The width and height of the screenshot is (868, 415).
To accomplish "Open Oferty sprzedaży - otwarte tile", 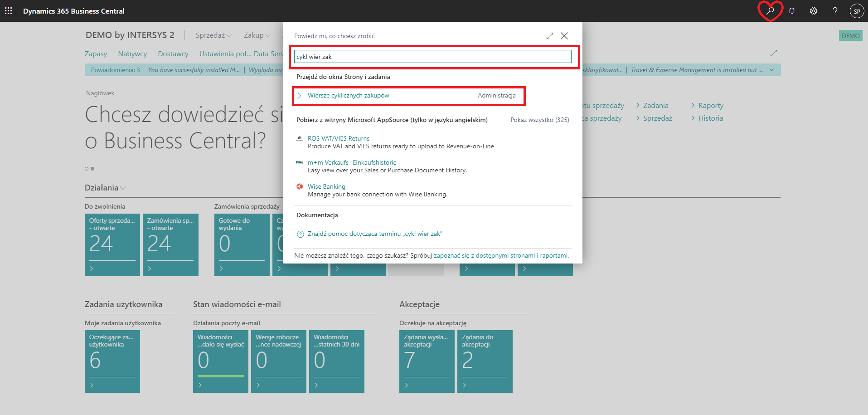I will (x=112, y=245).
